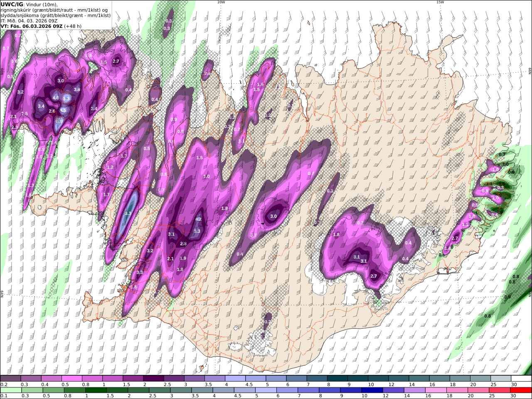This screenshot has height=399, width=532.
Task: Select the red lower legend swatch labeled 30
Action: [521, 390]
